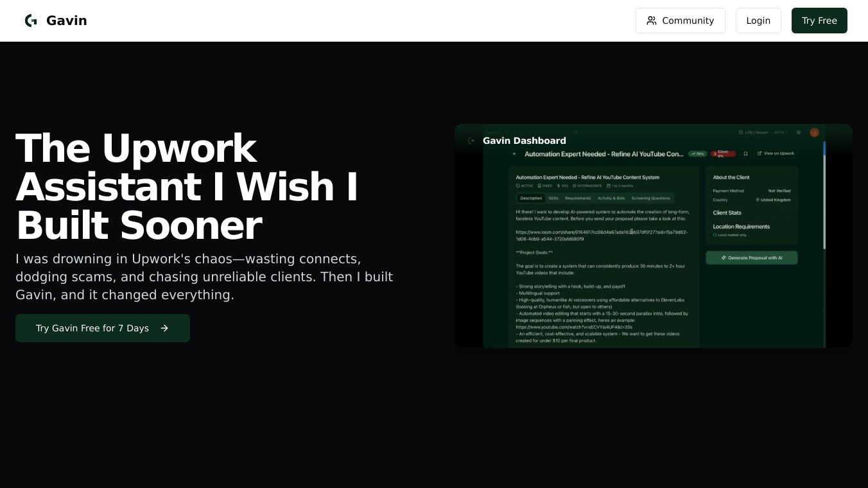Open the Requirements tab

578,198
